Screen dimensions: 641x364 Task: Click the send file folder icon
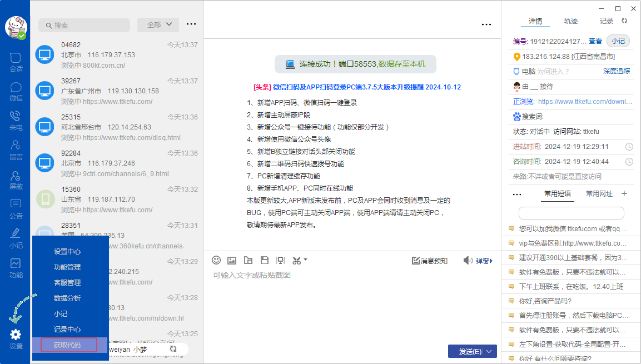pyautogui.click(x=249, y=260)
